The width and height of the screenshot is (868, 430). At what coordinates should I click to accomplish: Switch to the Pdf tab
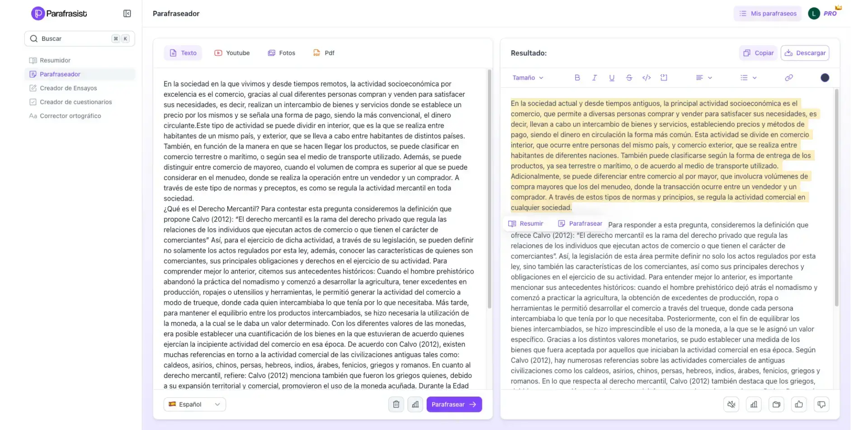pos(324,53)
